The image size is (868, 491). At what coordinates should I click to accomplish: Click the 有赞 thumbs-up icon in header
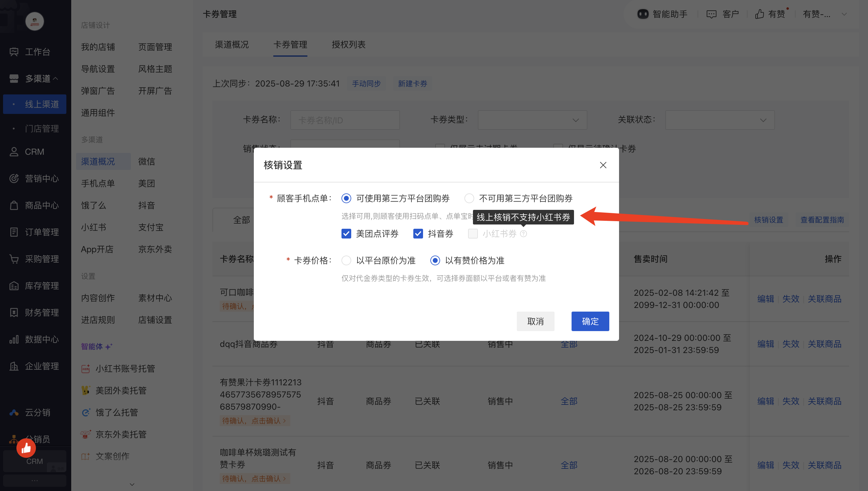click(760, 14)
